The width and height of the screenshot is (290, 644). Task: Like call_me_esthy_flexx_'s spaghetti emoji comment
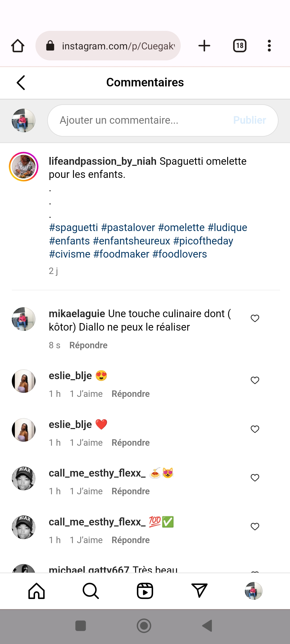point(255,478)
